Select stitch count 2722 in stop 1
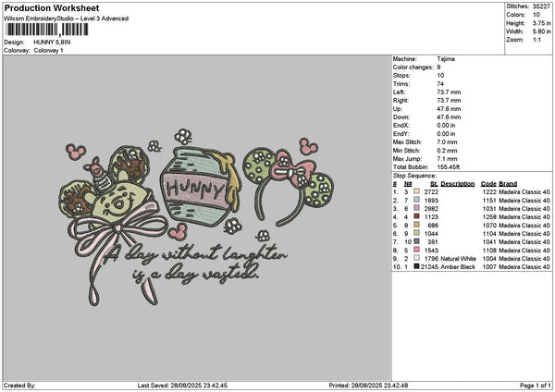The image size is (555, 392). click(431, 191)
